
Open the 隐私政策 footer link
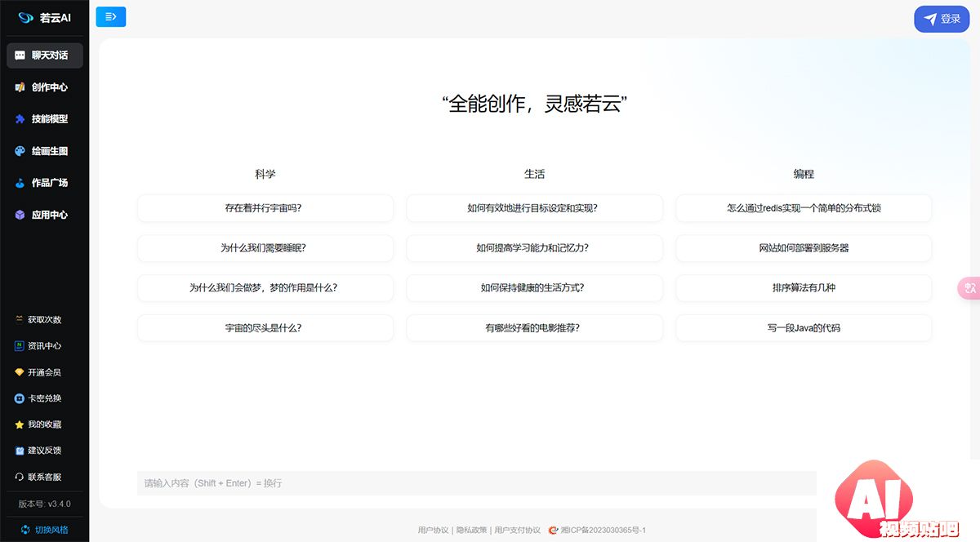471,531
